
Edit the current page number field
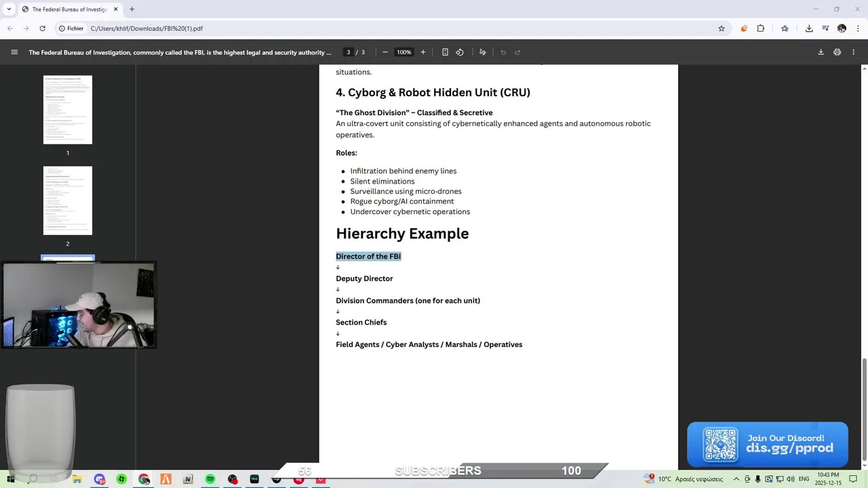click(349, 52)
